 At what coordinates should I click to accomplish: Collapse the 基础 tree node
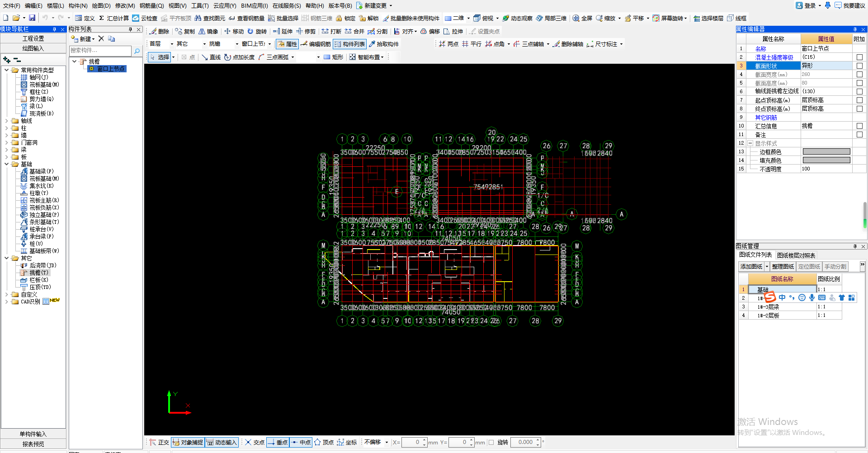(x=6, y=164)
